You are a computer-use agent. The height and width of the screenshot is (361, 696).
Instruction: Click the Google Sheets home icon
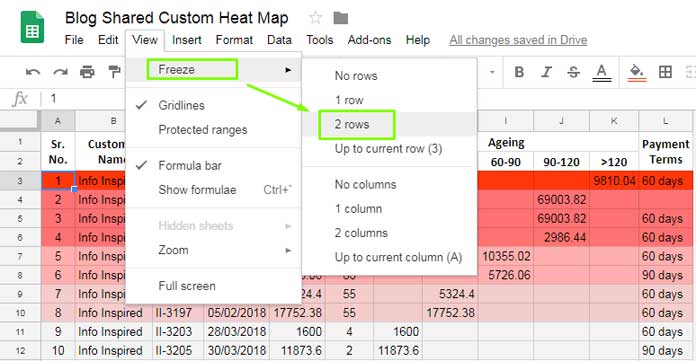pos(32,28)
